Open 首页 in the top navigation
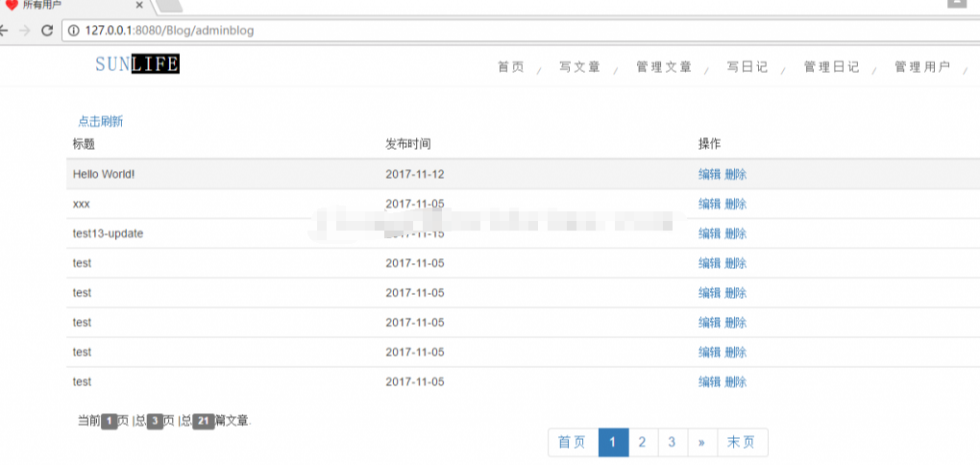 tap(510, 67)
